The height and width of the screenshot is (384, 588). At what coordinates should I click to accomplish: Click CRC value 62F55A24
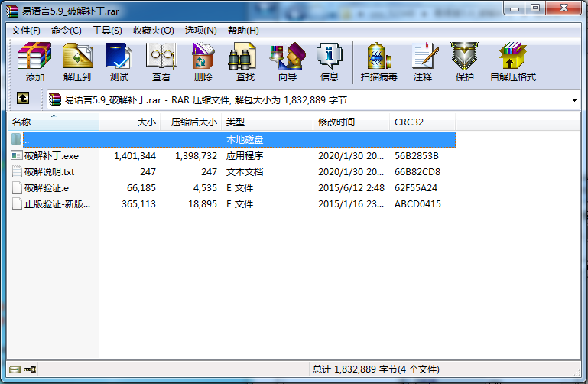tap(415, 188)
